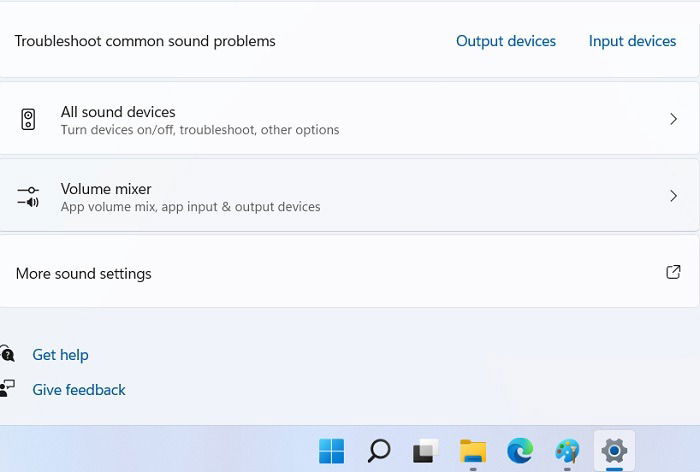Open the Get help link
This screenshot has height=472, width=700.
point(60,355)
